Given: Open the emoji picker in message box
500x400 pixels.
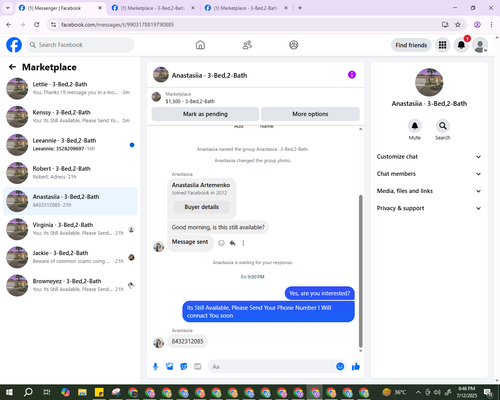Looking at the screenshot, I should point(340,366).
